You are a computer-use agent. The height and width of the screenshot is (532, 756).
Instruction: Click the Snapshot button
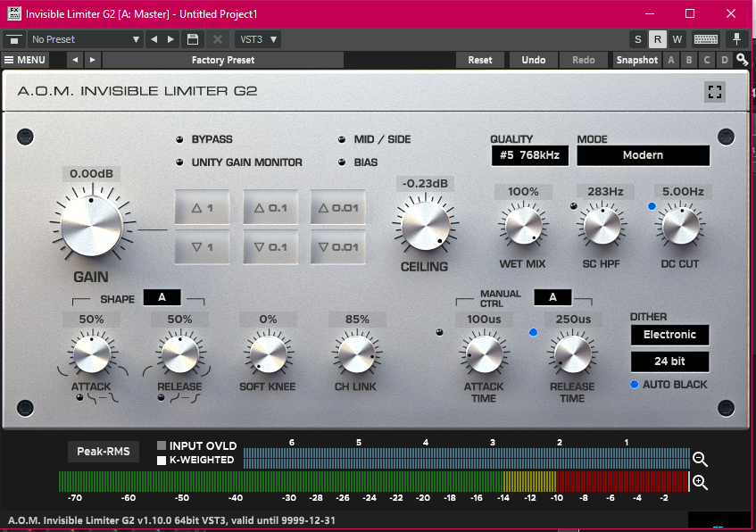pyautogui.click(x=637, y=60)
